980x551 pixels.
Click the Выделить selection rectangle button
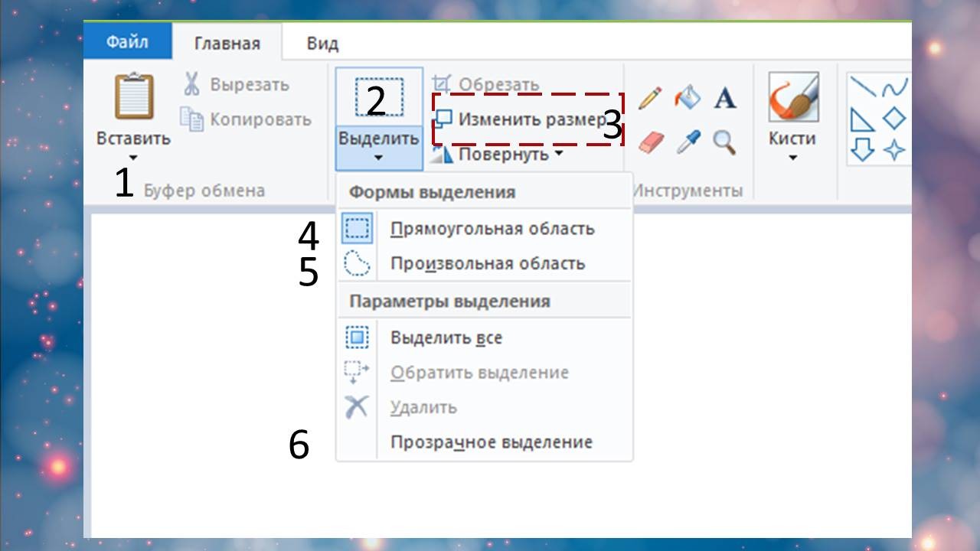pos(379,97)
